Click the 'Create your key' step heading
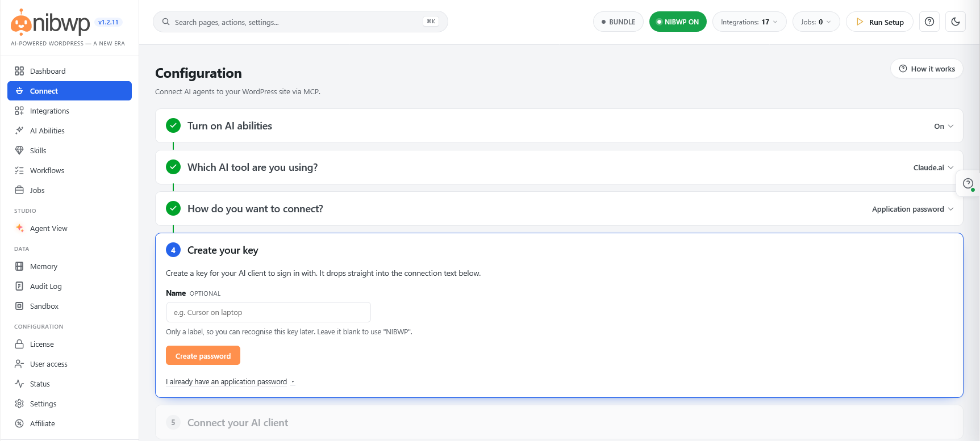This screenshot has height=441, width=980. 223,250
